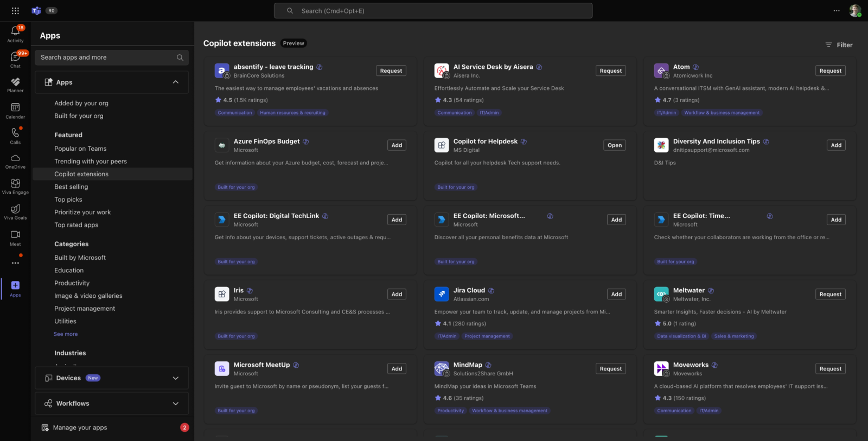Click the AI Service Desk by Aisera icon

pos(442,71)
